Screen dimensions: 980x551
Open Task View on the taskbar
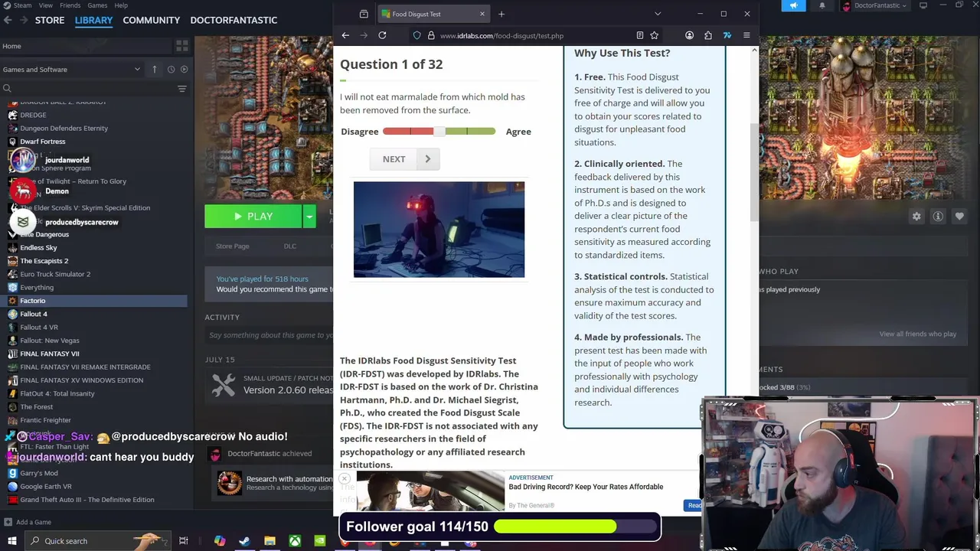tap(184, 541)
